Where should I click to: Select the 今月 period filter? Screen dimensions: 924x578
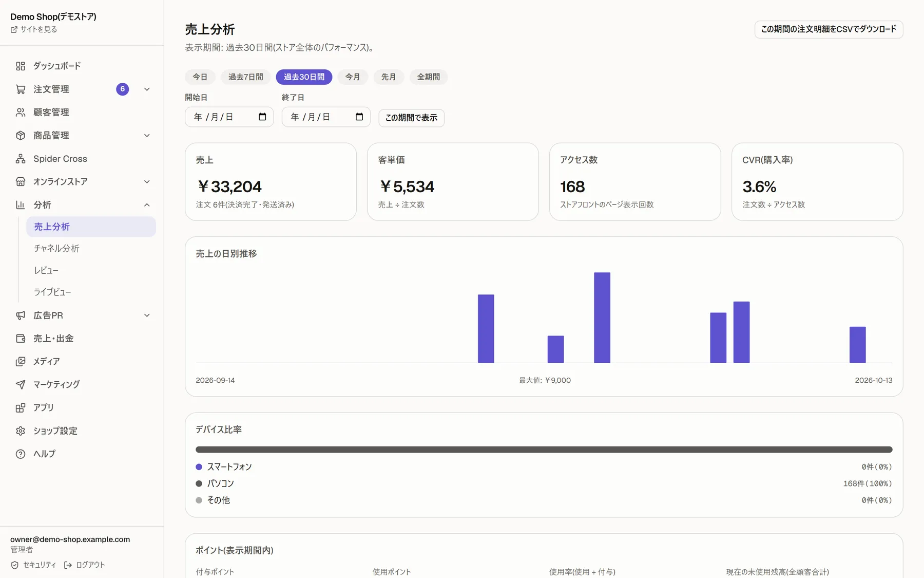353,77
